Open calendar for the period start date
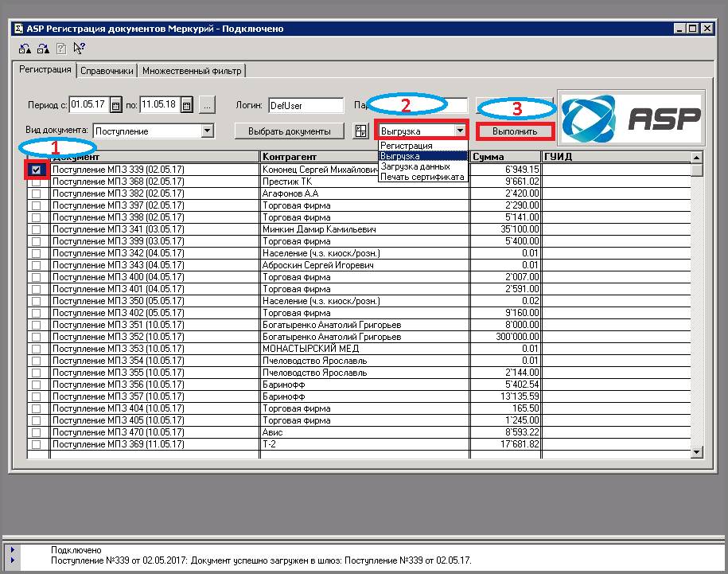This screenshot has width=728, height=574. pos(115,105)
